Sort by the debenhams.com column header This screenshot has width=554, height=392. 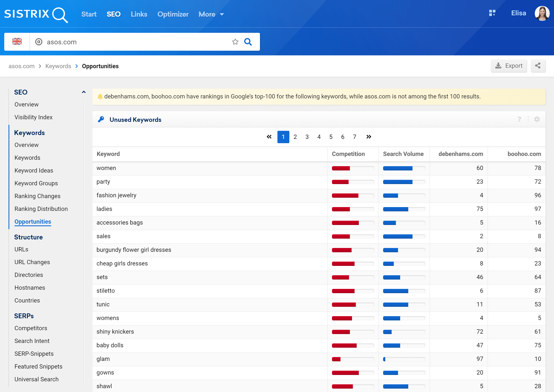461,154
